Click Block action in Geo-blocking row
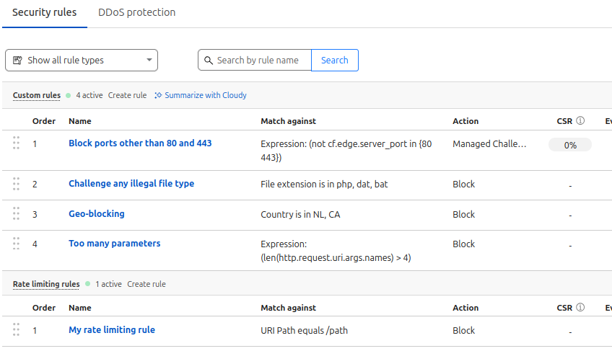Image resolution: width=612 pixels, height=364 pixels. click(463, 214)
